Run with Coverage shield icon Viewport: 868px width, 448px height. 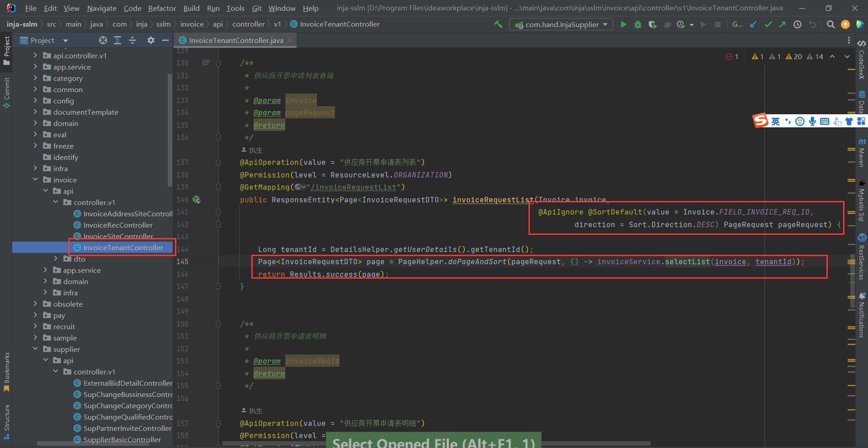point(652,24)
